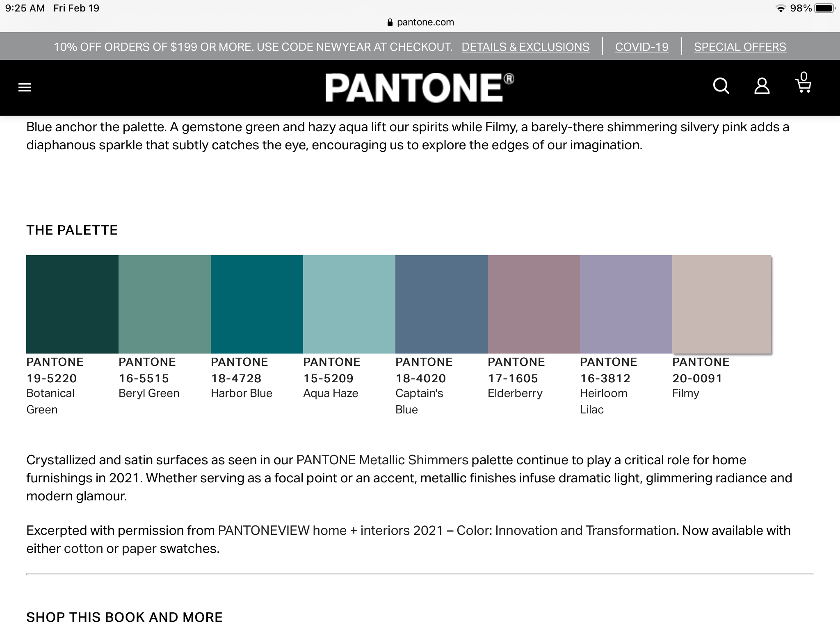The height and width of the screenshot is (630, 840).
Task: Select the Aqua Haze color swatch
Action: (349, 304)
